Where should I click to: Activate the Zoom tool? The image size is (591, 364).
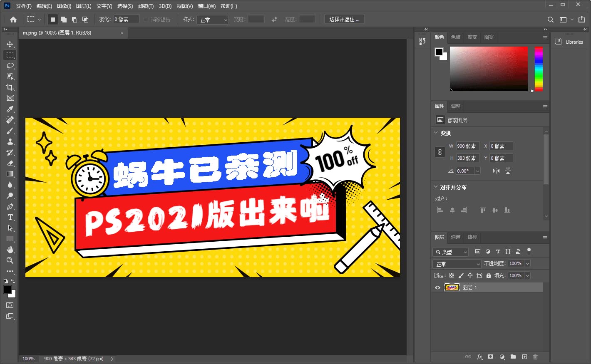[x=10, y=260]
